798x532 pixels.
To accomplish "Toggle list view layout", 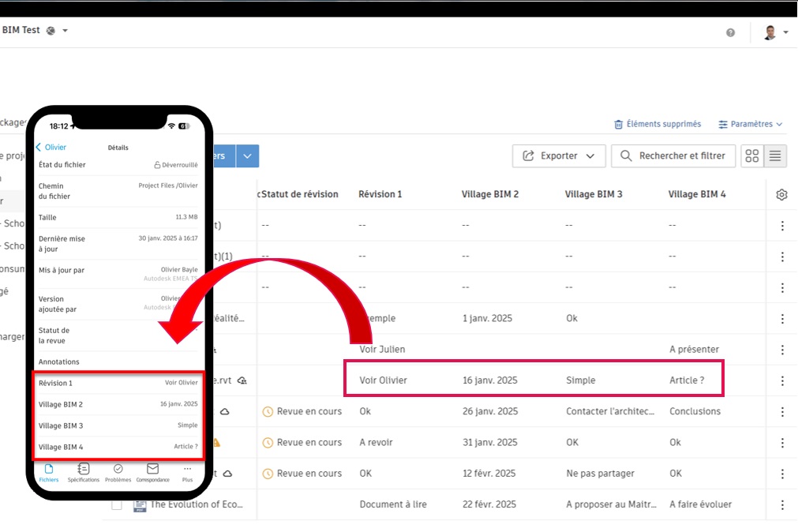I will (x=774, y=155).
